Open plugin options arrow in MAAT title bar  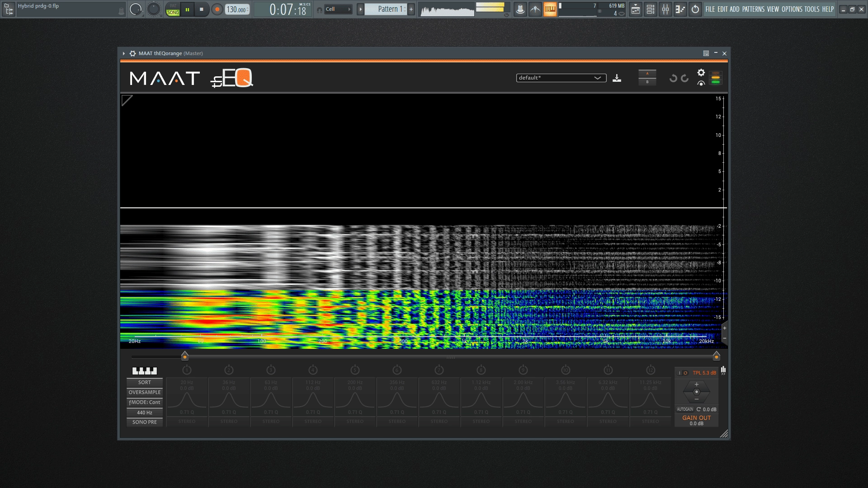(x=123, y=53)
